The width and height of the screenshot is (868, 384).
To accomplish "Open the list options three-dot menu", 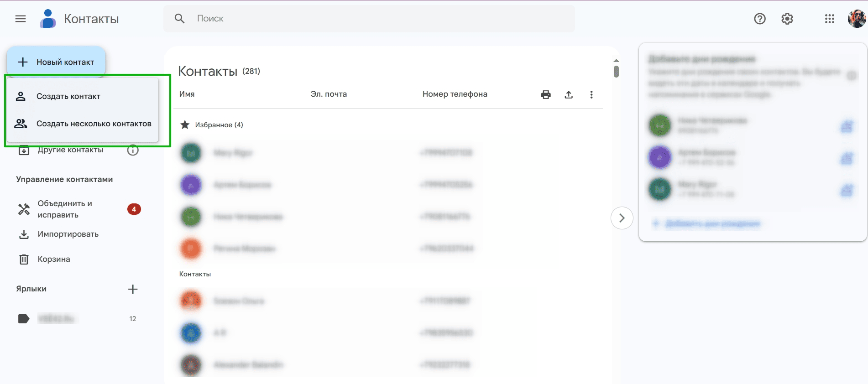I will coord(591,94).
